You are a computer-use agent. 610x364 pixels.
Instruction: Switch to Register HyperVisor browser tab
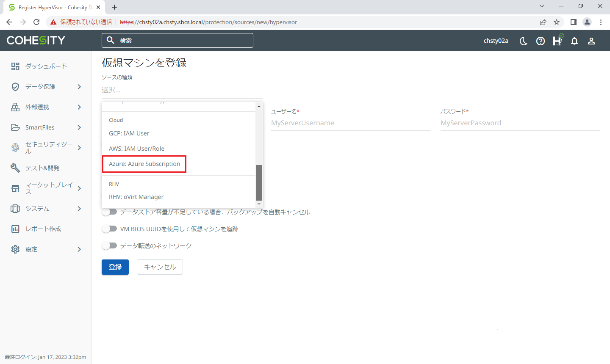(55, 8)
